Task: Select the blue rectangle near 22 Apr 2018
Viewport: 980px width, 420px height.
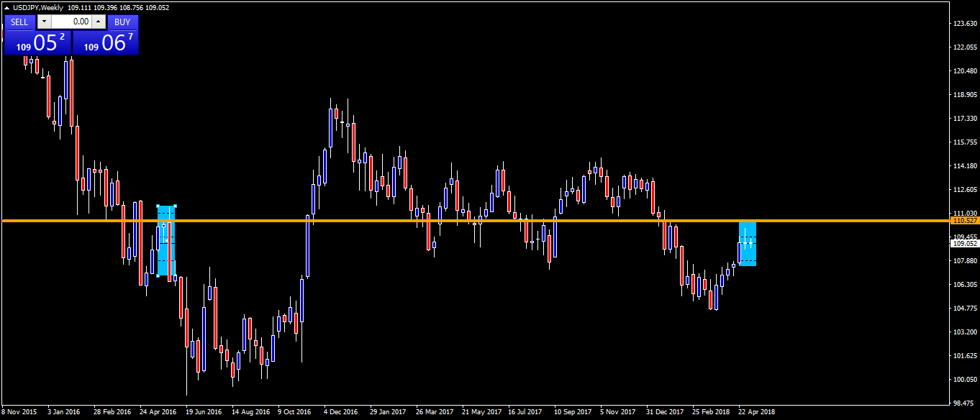Action: click(748, 244)
